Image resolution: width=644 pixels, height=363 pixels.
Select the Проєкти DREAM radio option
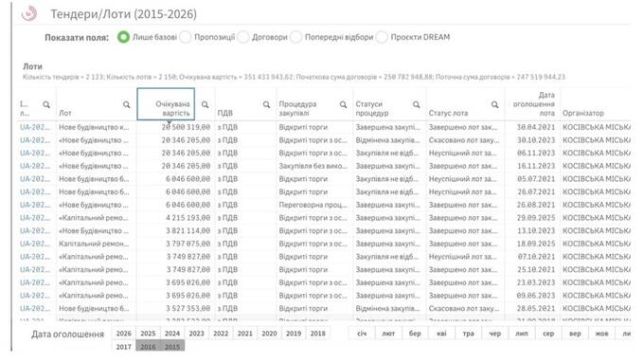coord(382,37)
